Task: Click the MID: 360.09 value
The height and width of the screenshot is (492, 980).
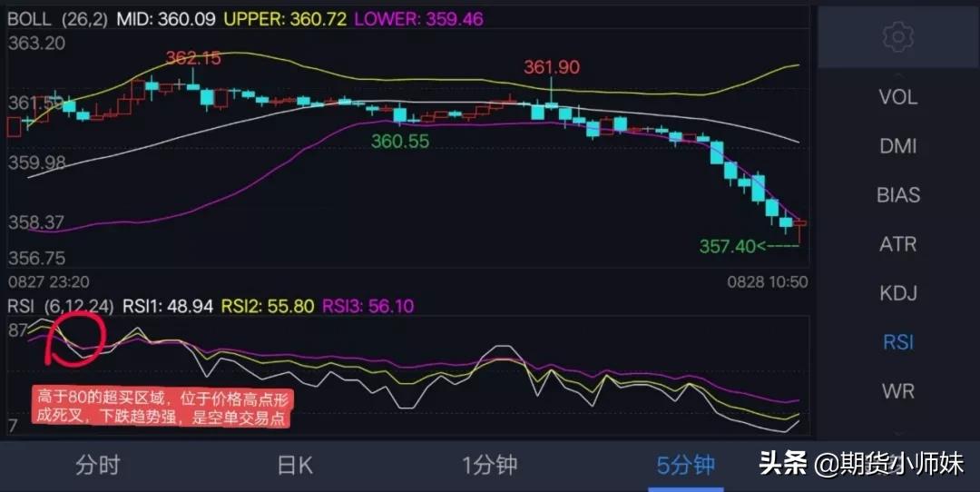Action: [x=165, y=19]
